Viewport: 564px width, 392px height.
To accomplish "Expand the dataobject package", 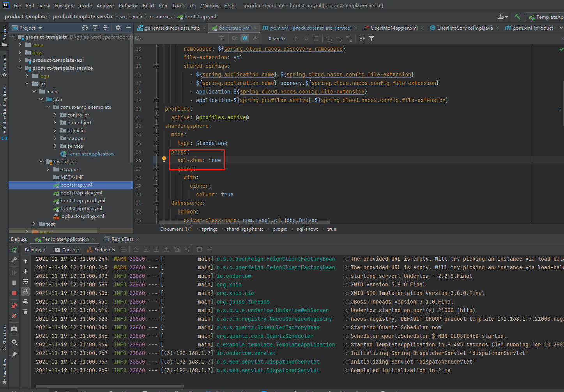I will [55, 123].
